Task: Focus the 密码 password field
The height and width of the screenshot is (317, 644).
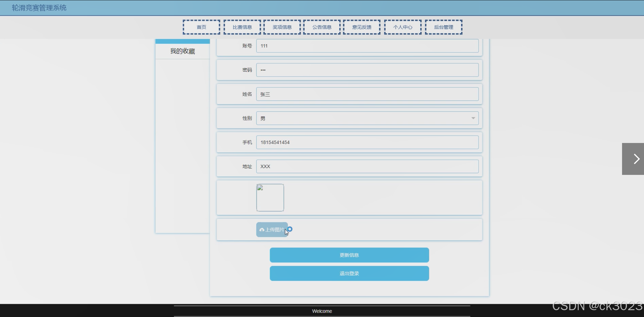Action: pos(367,70)
